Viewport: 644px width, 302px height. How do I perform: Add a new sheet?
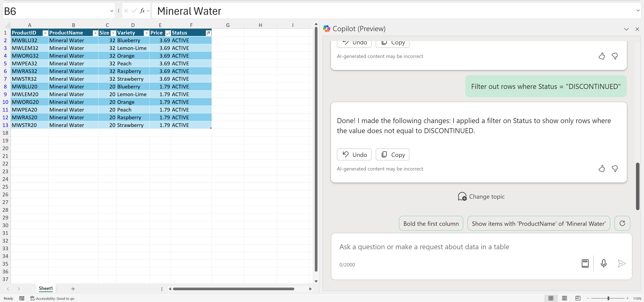click(x=73, y=289)
